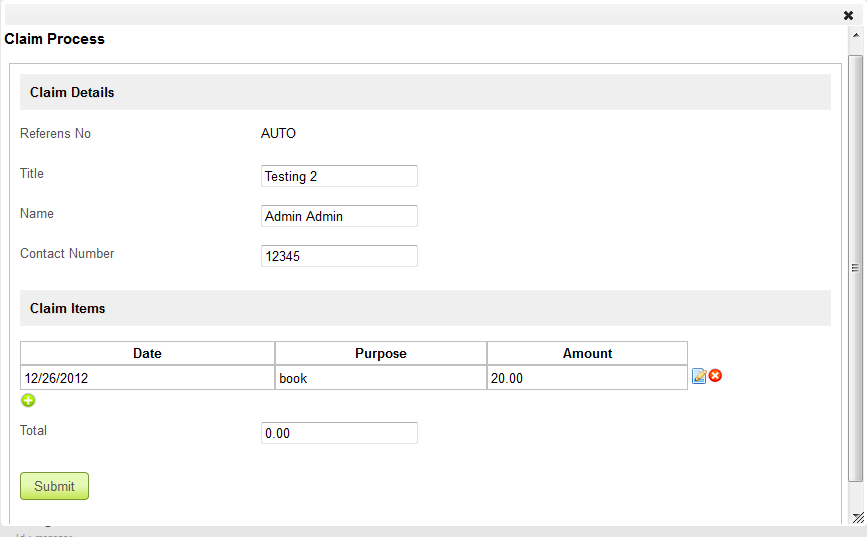Click the Purpose column header

point(380,353)
